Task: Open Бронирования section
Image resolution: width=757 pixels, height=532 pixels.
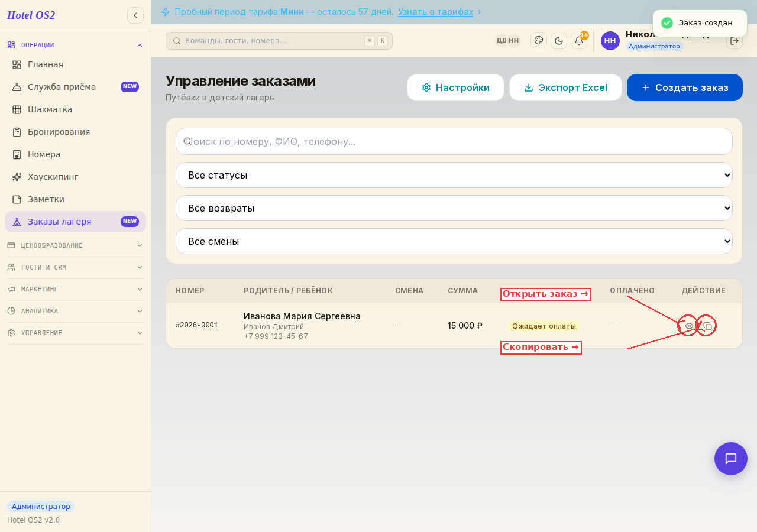Action: click(x=75, y=132)
